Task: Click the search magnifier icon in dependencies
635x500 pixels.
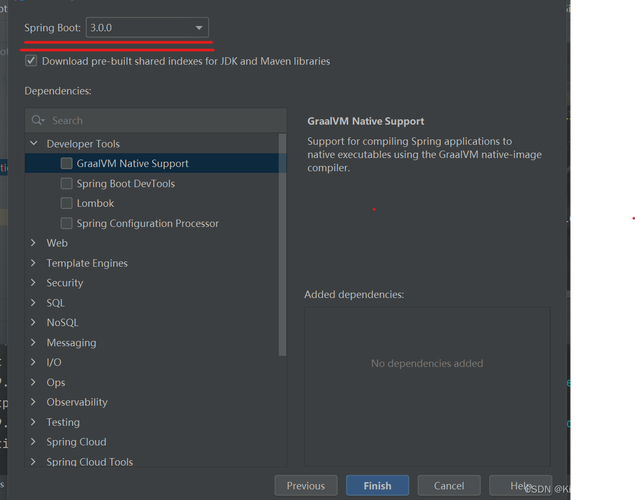Action: [x=38, y=120]
